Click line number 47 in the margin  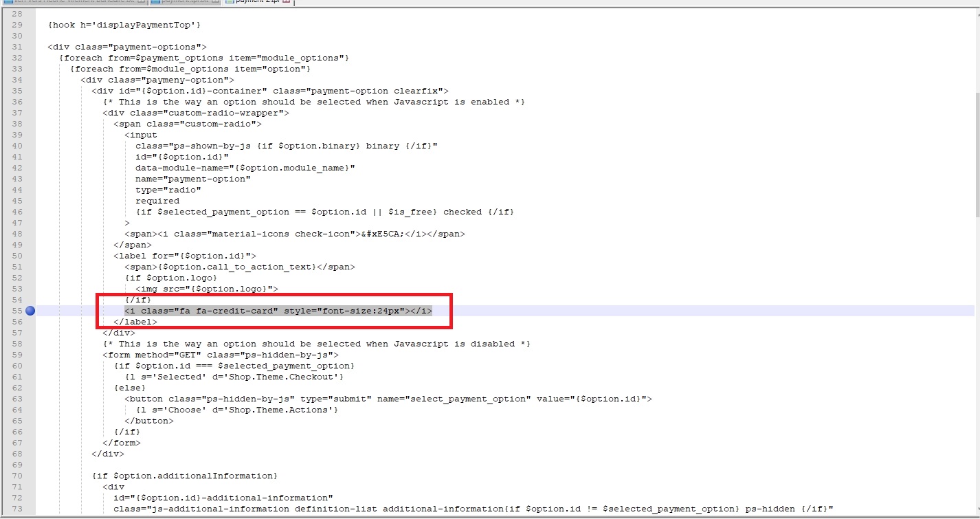[x=17, y=223]
